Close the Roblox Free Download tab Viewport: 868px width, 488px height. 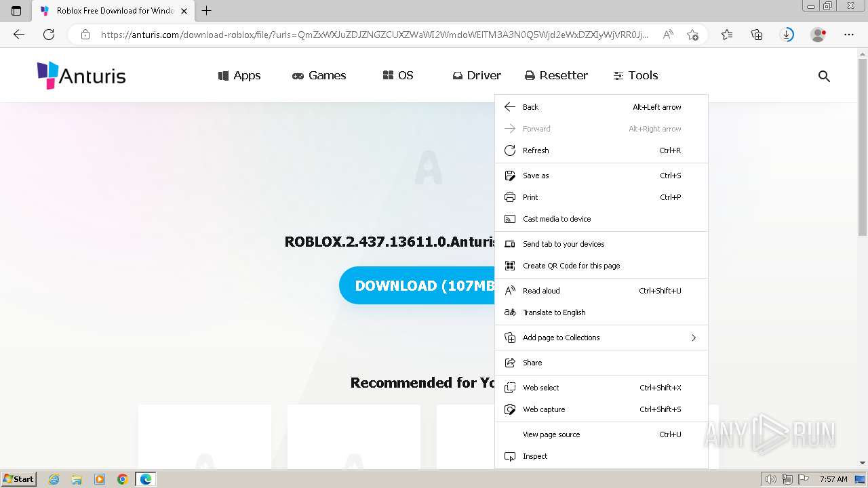tap(184, 11)
